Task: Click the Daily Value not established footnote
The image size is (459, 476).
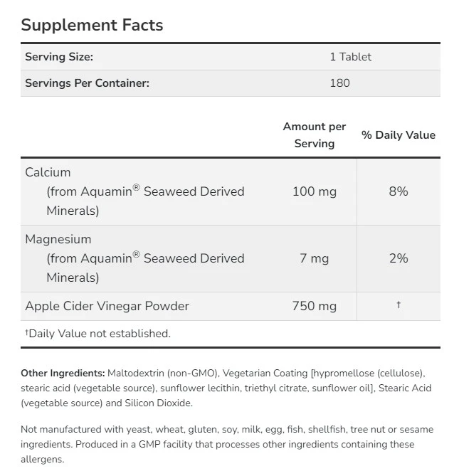Action: pyautogui.click(x=98, y=333)
